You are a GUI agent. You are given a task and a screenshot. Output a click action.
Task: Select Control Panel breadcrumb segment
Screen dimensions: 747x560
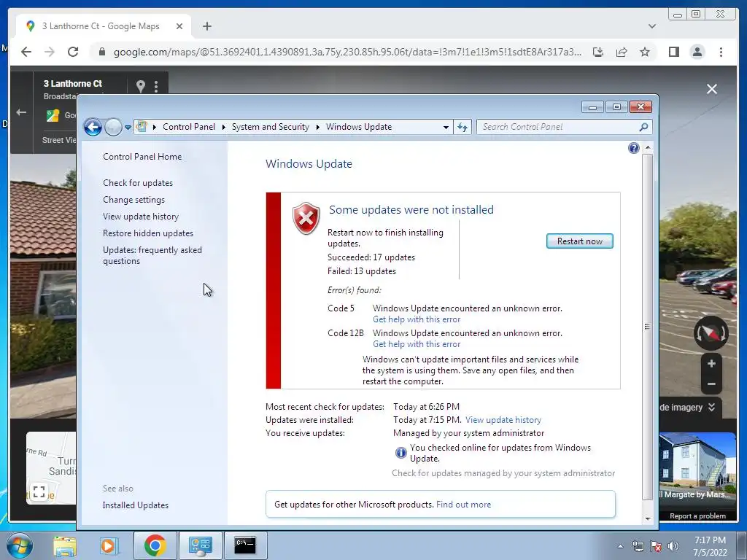click(x=189, y=127)
